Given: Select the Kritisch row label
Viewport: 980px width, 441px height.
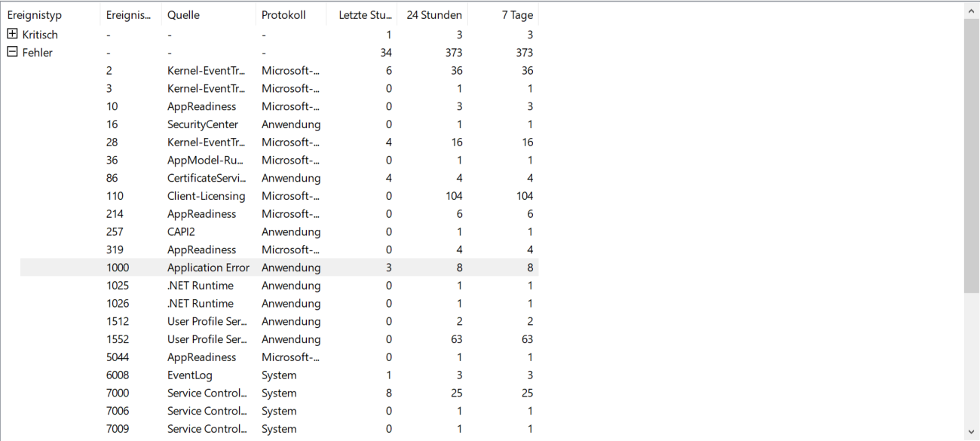Looking at the screenshot, I should [40, 35].
